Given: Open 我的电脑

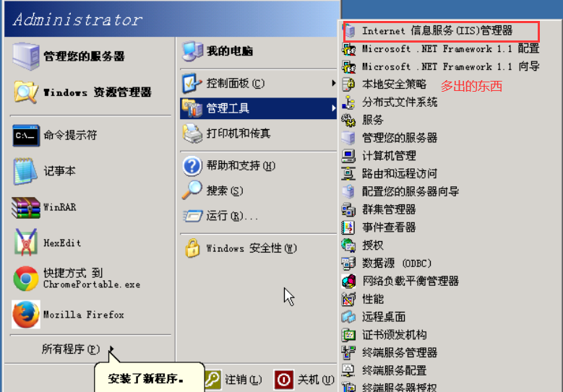Looking at the screenshot, I should coord(258,51).
